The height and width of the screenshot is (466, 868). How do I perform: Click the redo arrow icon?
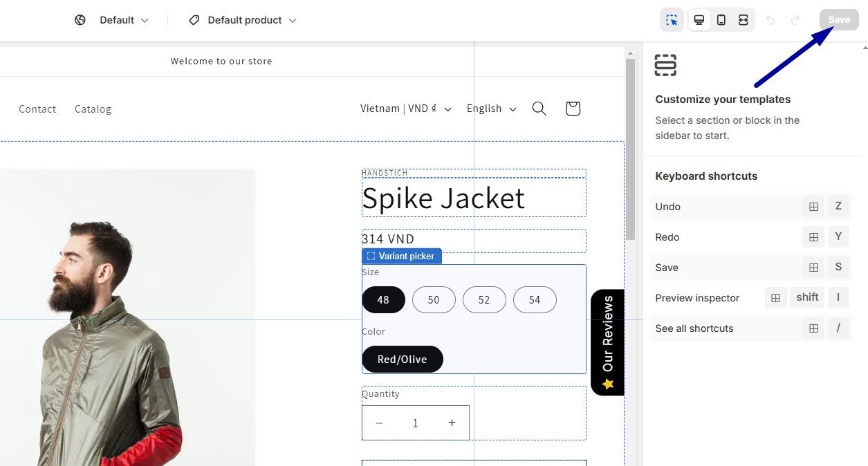pyautogui.click(x=795, y=20)
